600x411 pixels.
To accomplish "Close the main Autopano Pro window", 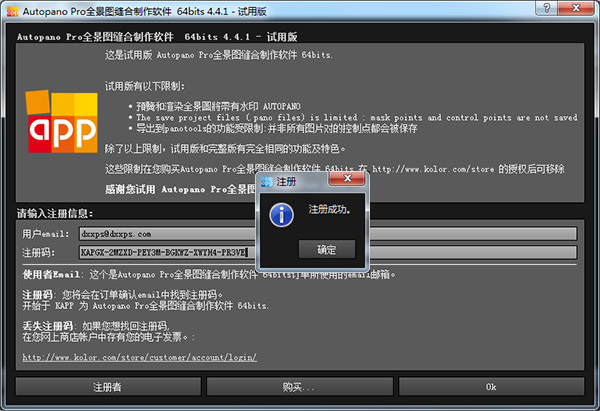I will tap(576, 8).
